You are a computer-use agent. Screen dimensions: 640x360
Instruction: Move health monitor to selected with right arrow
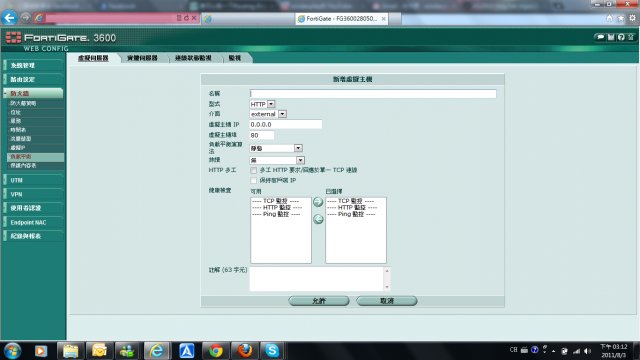click(318, 202)
